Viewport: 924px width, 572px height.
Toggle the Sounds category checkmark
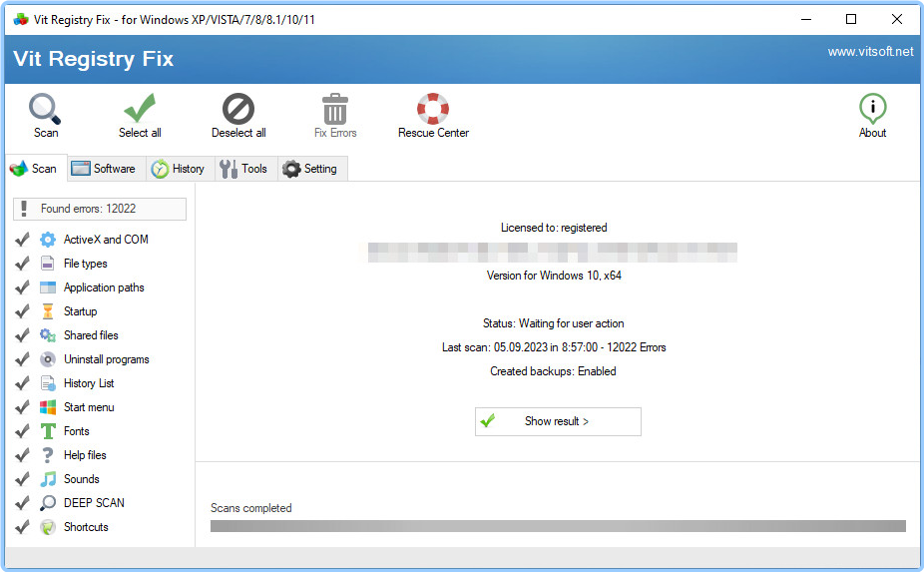pos(22,479)
